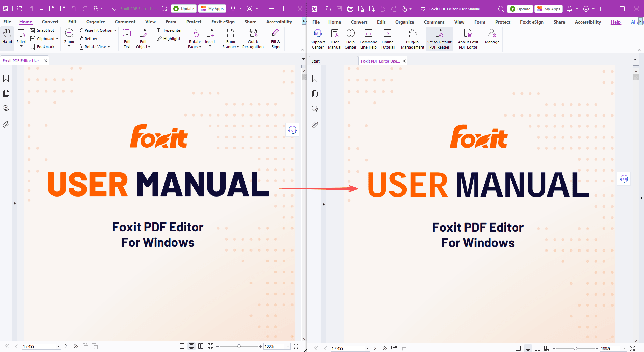Screen dimensions: 644x352
Task: Open page number dropdown in left status bar
Action: [58, 346]
